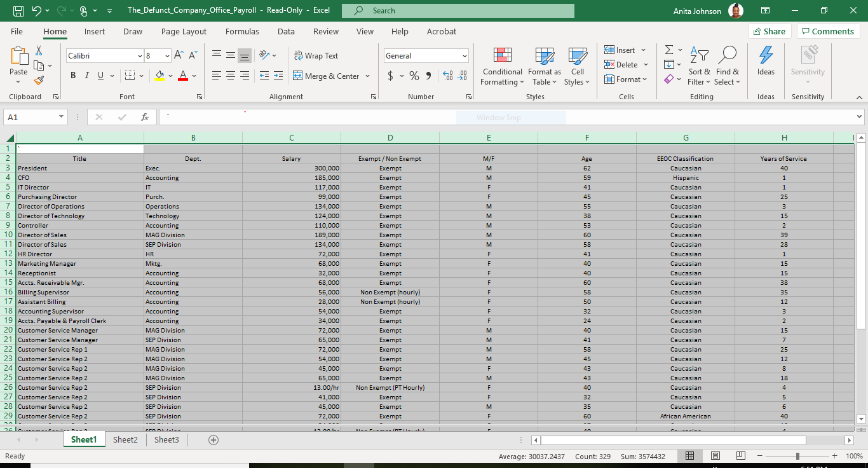Open Conditional Formatting options
Screen dimensions: 868x468
[x=502, y=66]
